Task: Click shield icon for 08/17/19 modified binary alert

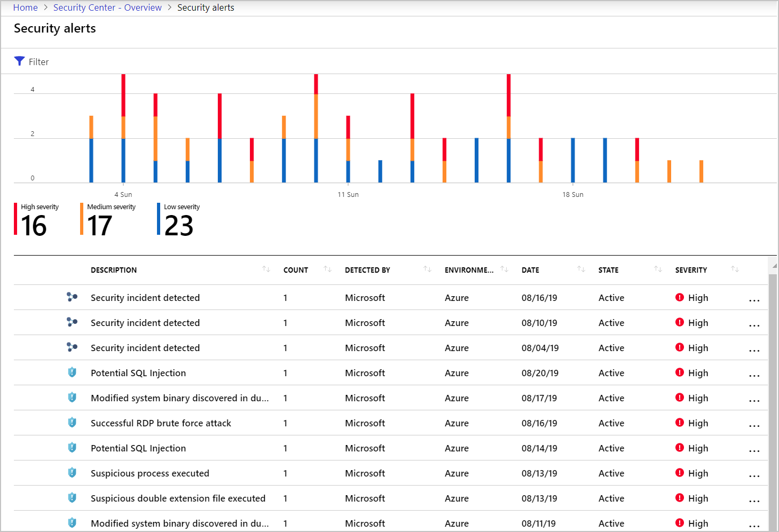Action: 72,398
